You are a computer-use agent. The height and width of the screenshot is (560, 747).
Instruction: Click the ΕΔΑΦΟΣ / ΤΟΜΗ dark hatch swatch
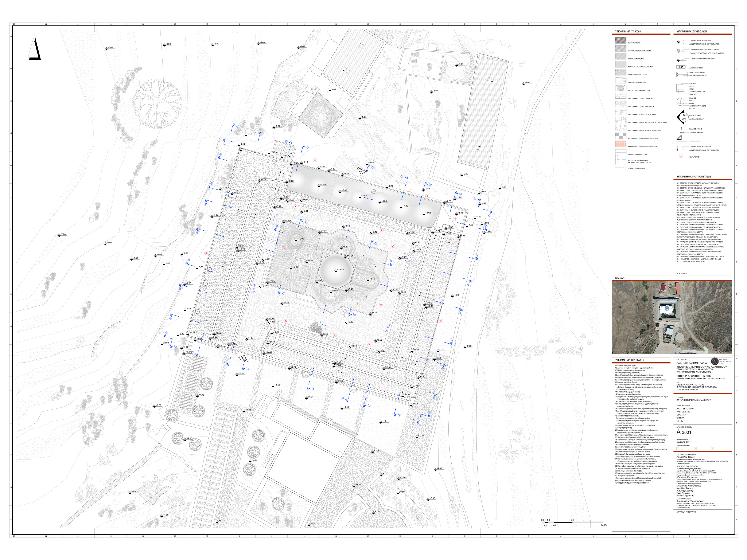pyautogui.click(x=621, y=40)
